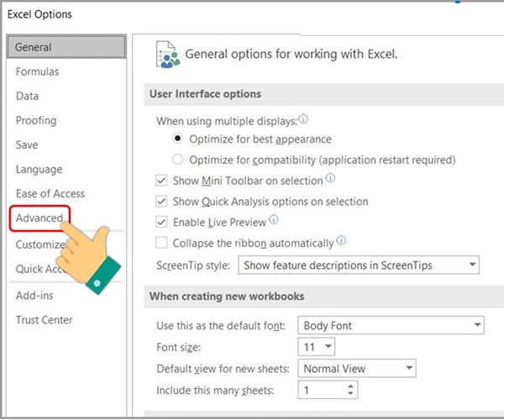The height and width of the screenshot is (420, 509).
Task: Open Ease of Access settings
Action: [x=50, y=193]
